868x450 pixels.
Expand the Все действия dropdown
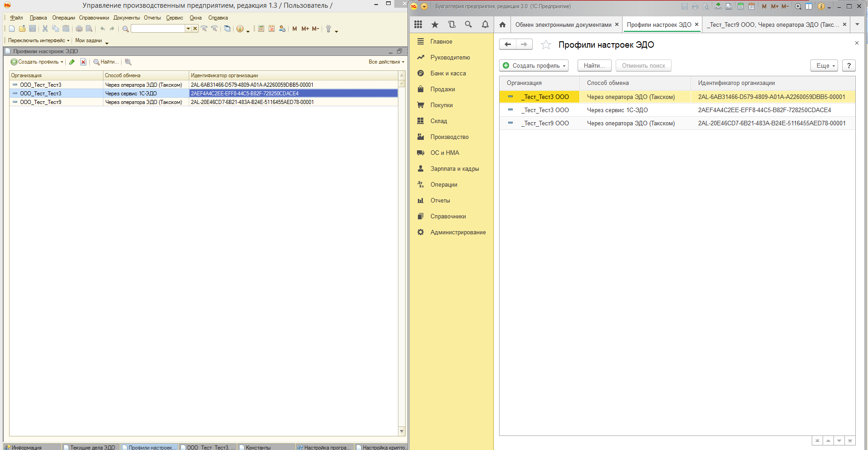(386, 62)
